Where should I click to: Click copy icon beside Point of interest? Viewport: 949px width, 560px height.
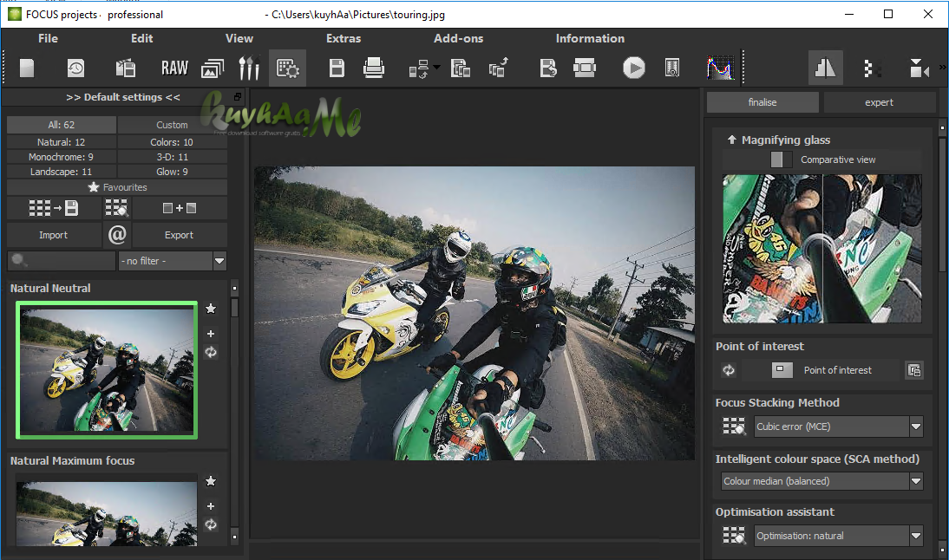(914, 370)
